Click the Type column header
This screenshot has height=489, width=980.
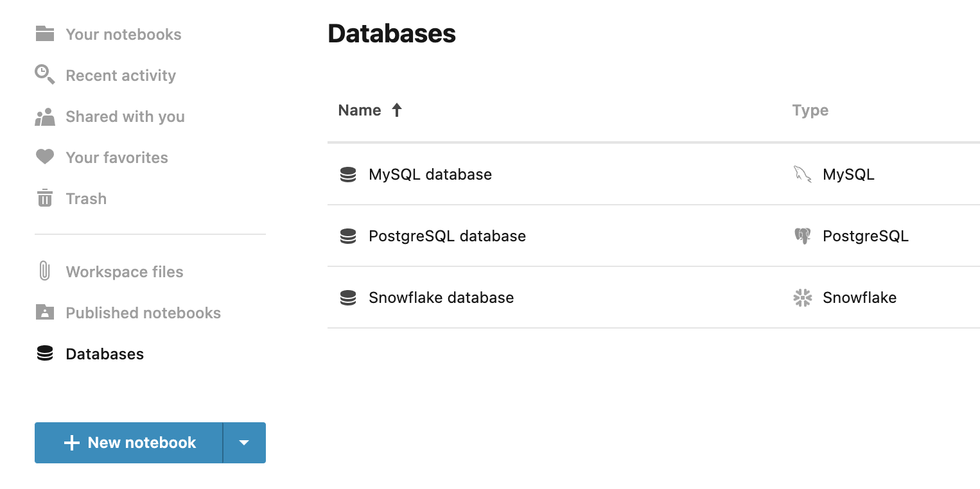(810, 110)
